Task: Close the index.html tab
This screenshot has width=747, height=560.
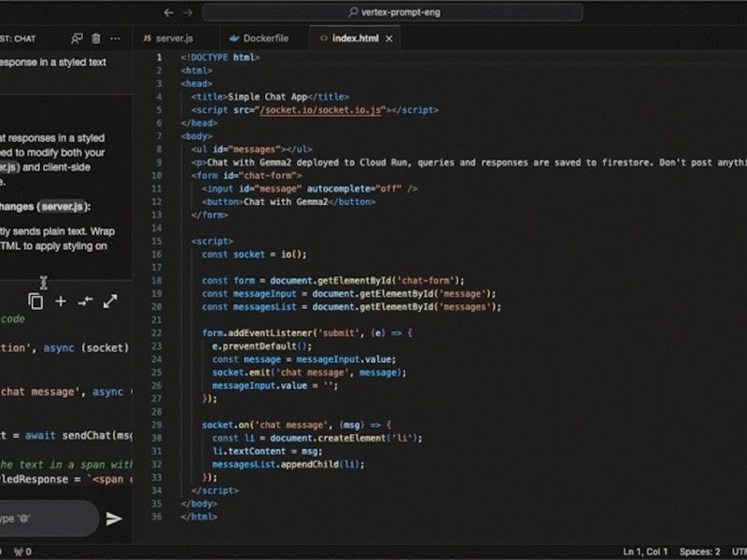Action: (389, 39)
